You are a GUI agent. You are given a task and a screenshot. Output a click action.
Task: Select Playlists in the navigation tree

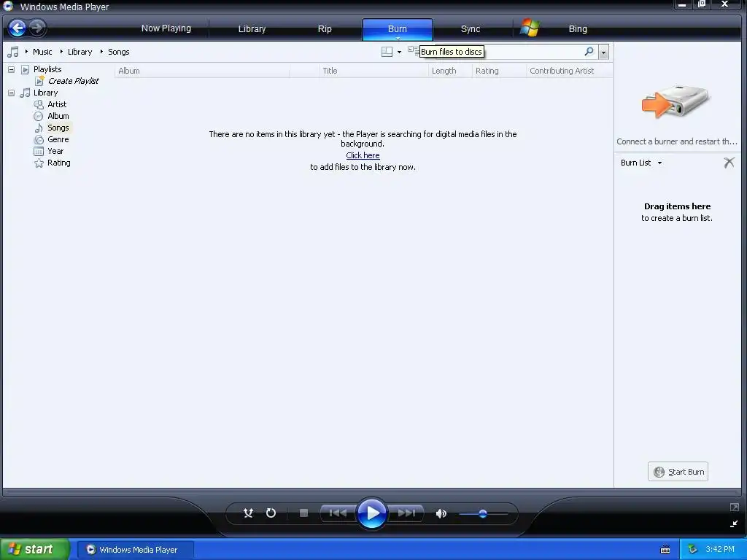[x=47, y=69]
